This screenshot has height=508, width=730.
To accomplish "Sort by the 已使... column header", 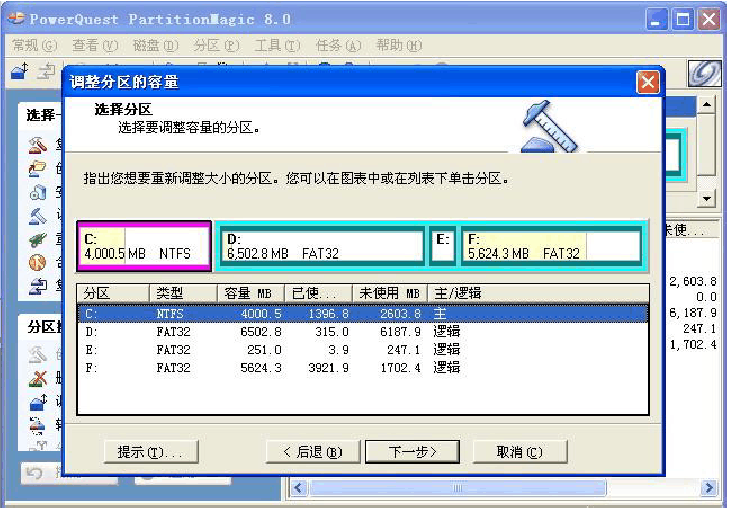I will [318, 293].
